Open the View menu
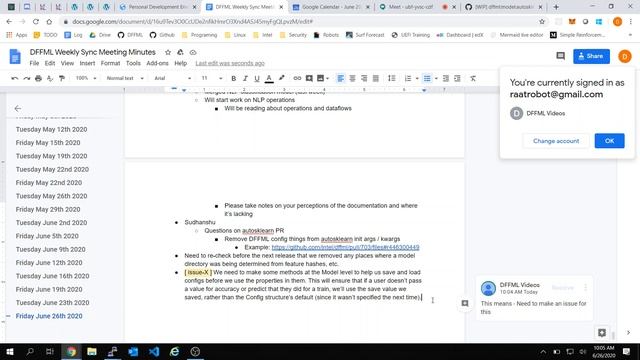 67,63
